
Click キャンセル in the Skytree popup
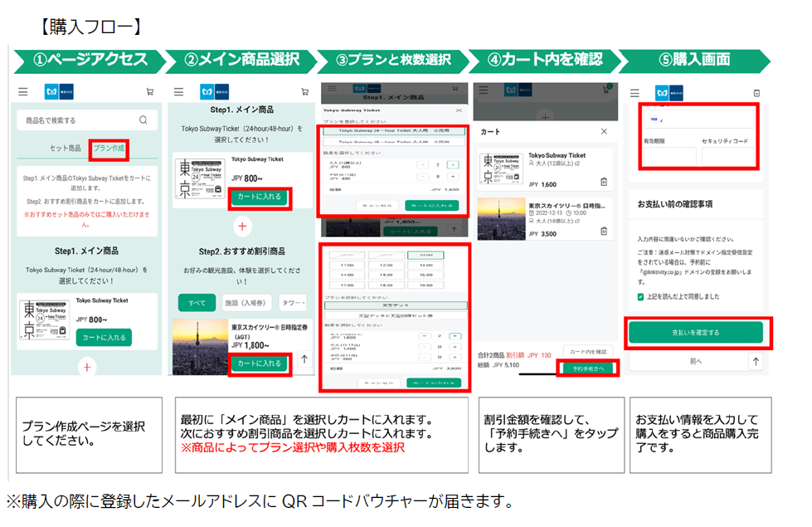click(380, 383)
